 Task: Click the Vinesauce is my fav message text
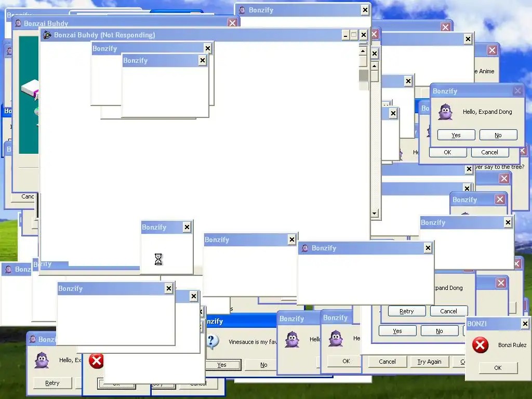pyautogui.click(x=252, y=342)
